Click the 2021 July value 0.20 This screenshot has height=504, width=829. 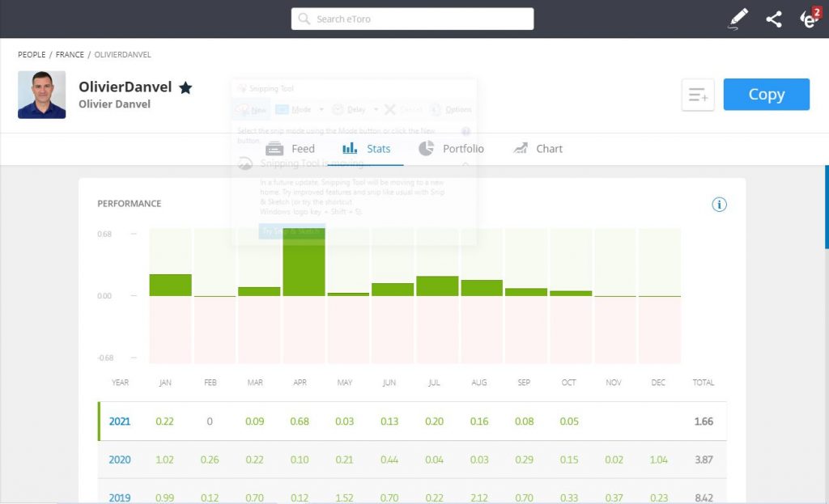435,421
